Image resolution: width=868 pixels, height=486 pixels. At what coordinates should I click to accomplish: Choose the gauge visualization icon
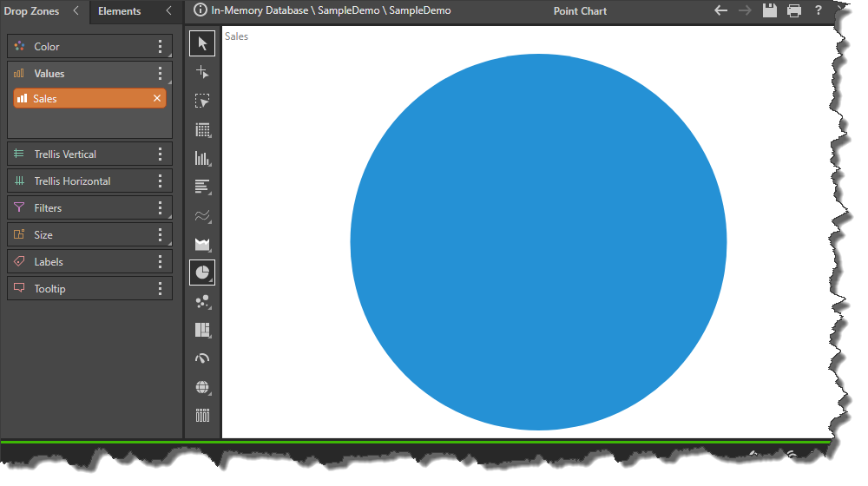pyautogui.click(x=202, y=358)
